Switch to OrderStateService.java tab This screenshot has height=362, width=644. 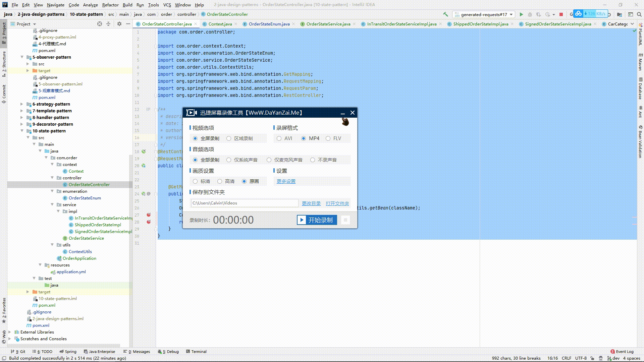click(328, 24)
